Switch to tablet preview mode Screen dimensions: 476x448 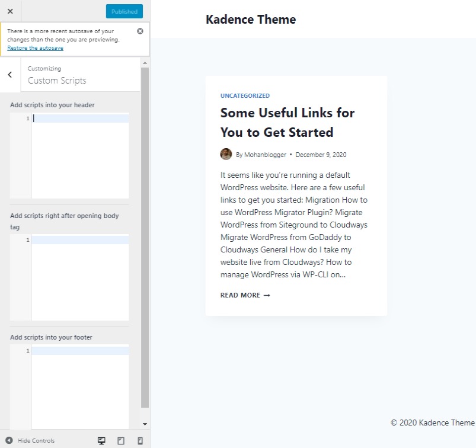[x=121, y=440]
